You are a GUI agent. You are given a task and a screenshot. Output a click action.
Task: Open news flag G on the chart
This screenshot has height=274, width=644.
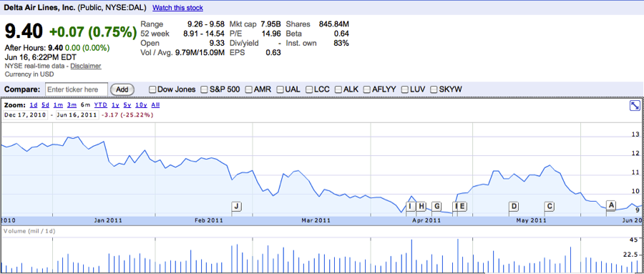(x=436, y=206)
